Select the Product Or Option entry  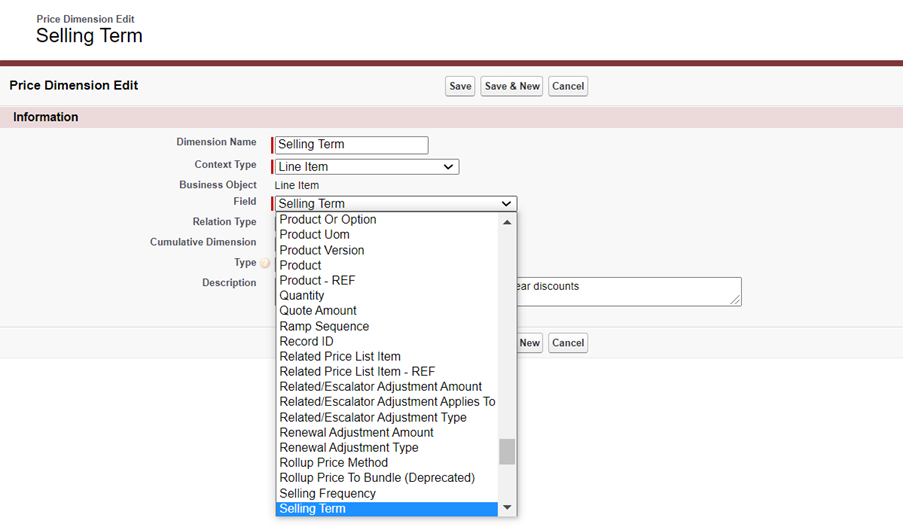click(x=328, y=220)
